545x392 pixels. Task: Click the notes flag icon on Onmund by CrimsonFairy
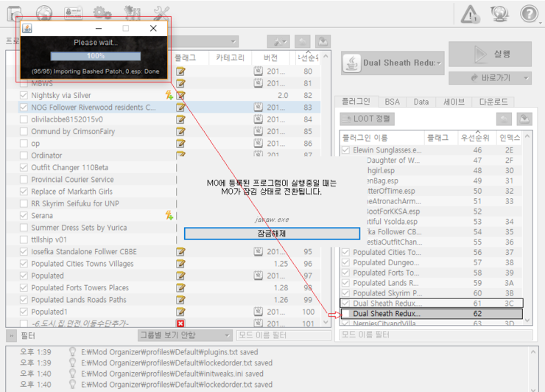click(180, 131)
